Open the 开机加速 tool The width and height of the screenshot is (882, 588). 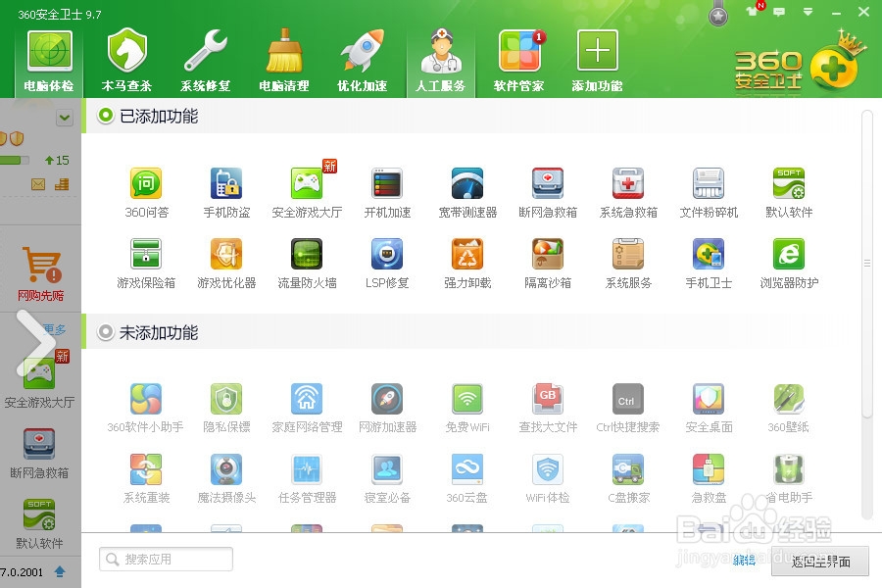(x=387, y=193)
